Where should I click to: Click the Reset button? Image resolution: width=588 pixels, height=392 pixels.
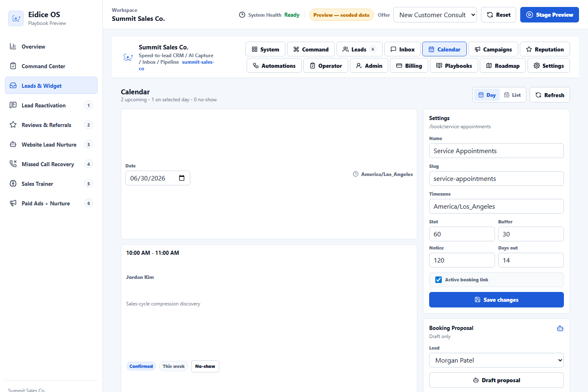pos(499,15)
